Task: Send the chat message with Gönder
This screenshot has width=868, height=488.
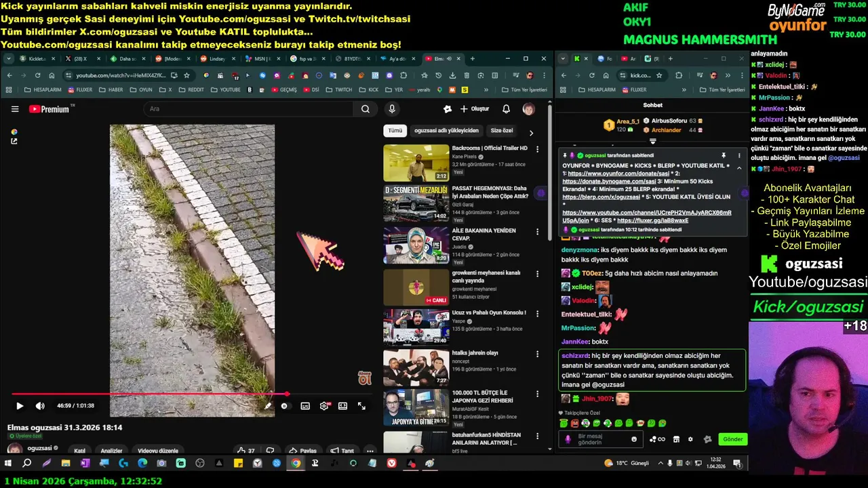Action: (x=733, y=439)
